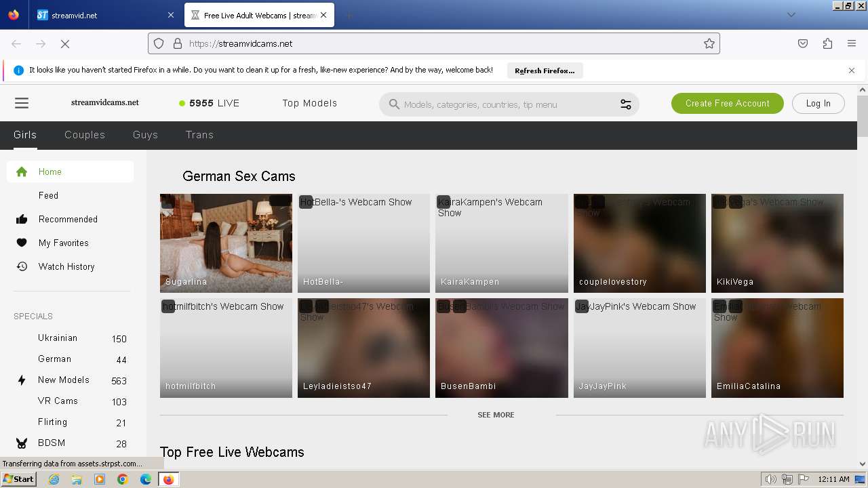
Task: Open the Recommended section via its thumbs-up icon
Action: [x=22, y=219]
